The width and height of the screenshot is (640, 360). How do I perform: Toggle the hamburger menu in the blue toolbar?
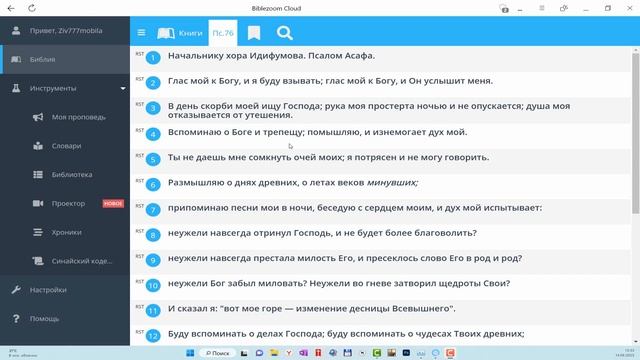tap(141, 33)
